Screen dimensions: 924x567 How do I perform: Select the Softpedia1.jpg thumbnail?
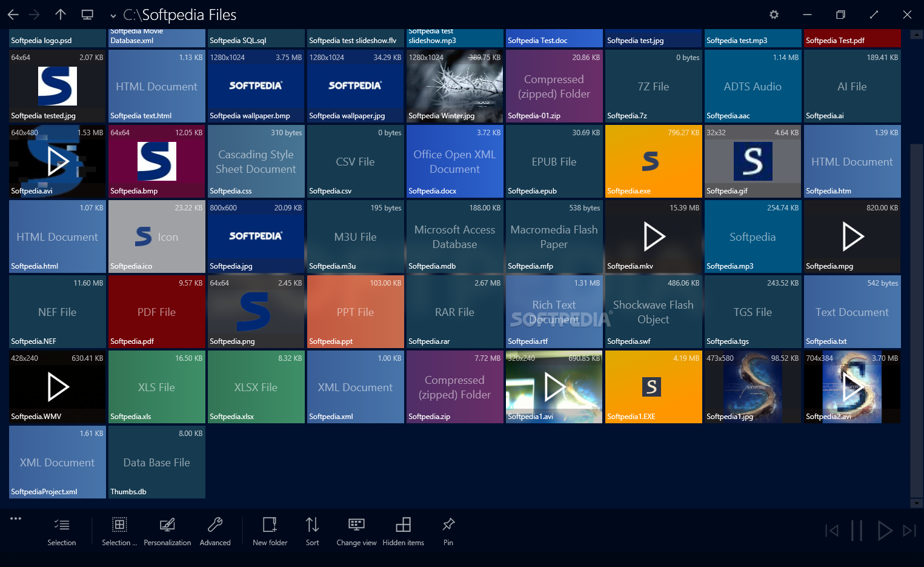(x=753, y=387)
